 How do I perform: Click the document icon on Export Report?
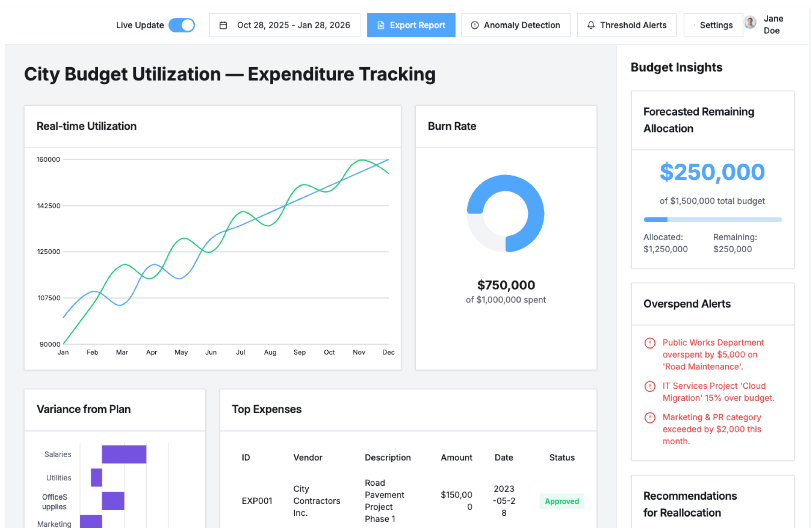coord(381,25)
